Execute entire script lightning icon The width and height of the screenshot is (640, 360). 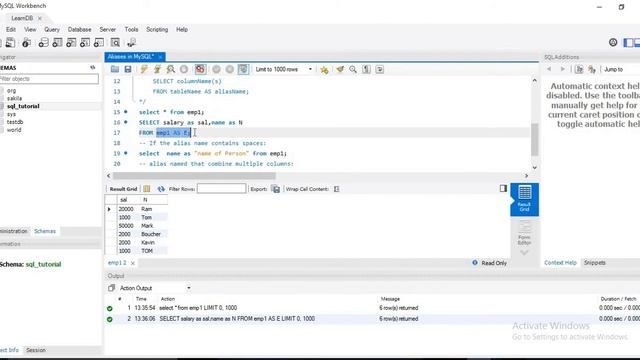tap(144, 69)
